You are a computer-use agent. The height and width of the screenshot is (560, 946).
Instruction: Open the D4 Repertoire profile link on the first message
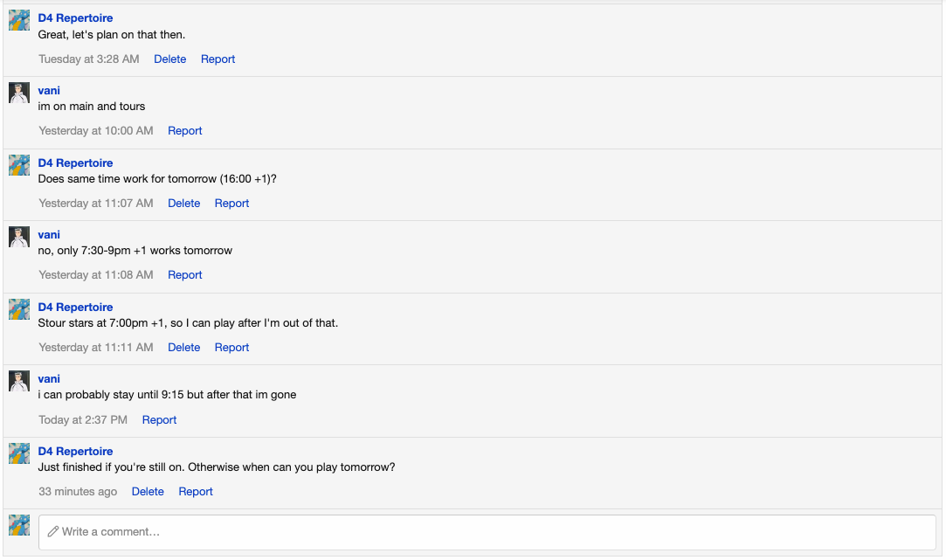tap(75, 17)
